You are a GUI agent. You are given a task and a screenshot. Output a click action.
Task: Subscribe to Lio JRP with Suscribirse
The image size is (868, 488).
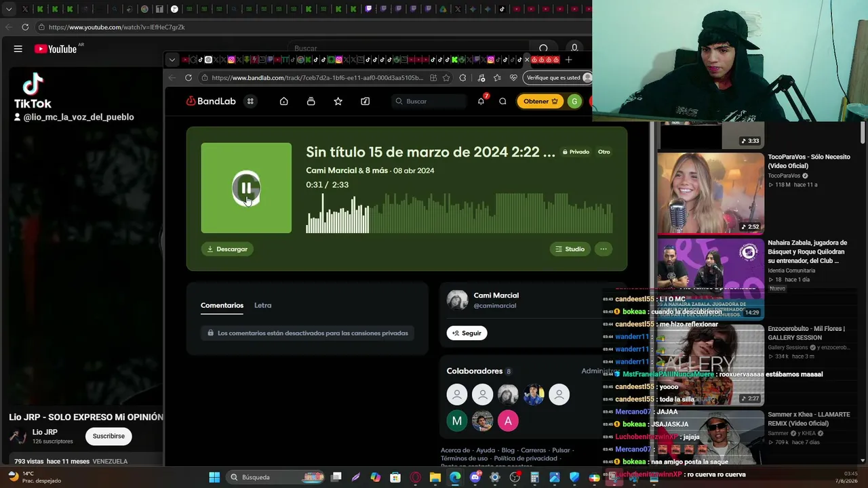(108, 436)
